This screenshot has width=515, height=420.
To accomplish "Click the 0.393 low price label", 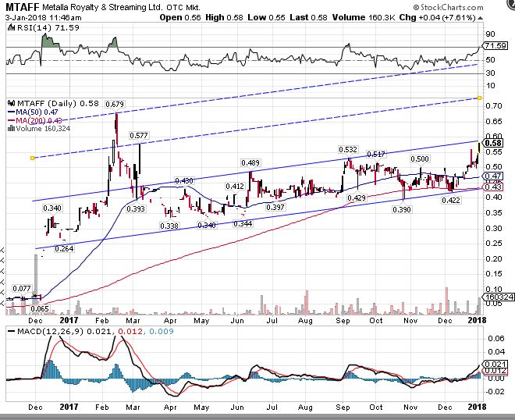I will (x=136, y=208).
